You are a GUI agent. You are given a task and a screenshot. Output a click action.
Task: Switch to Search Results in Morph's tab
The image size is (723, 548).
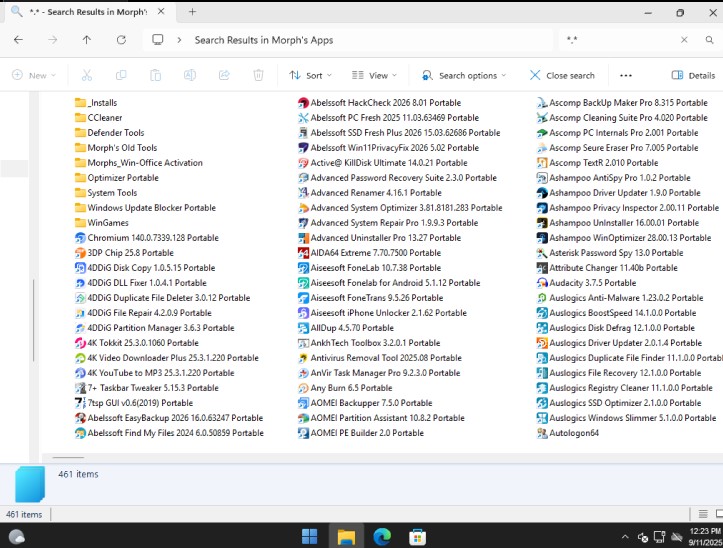click(x=88, y=12)
